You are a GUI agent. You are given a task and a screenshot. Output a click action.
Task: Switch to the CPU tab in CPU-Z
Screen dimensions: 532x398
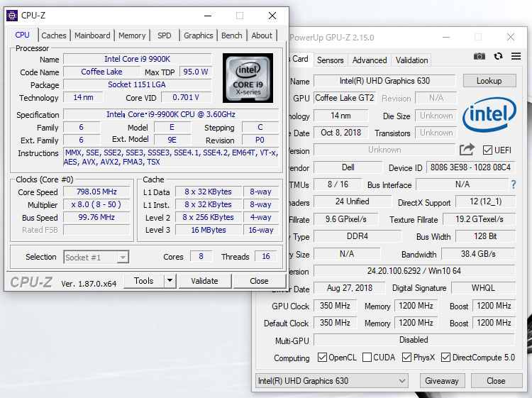point(23,35)
